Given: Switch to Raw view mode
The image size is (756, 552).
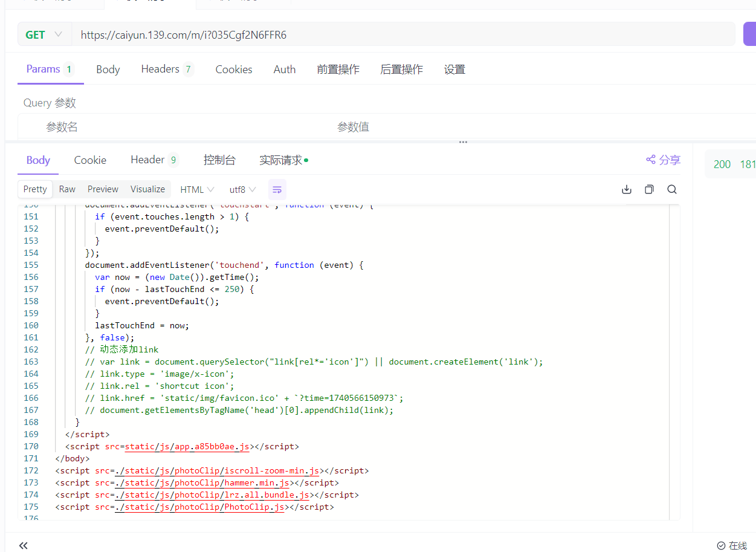Looking at the screenshot, I should pos(67,189).
